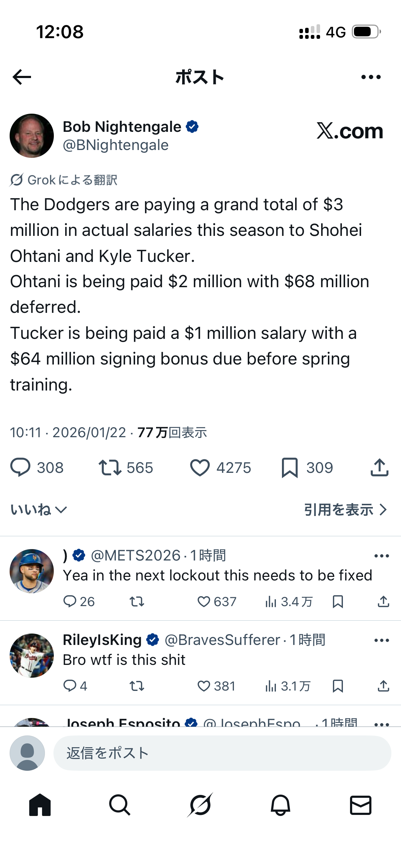Repost the RileyIsKing reply
The height and width of the screenshot is (868, 401).
(137, 686)
